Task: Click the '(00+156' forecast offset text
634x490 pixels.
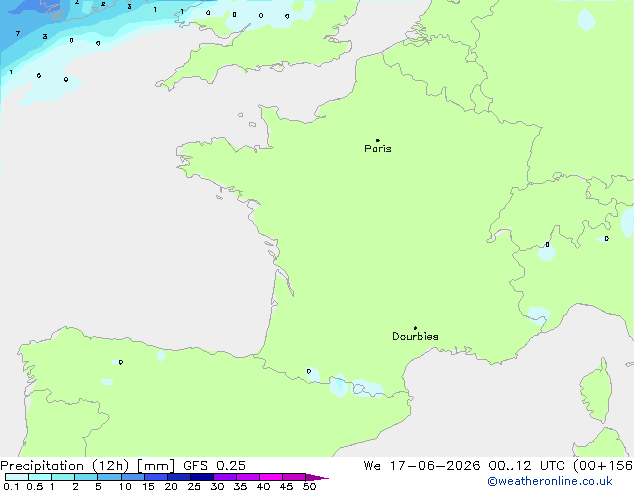Action: [x=603, y=466]
